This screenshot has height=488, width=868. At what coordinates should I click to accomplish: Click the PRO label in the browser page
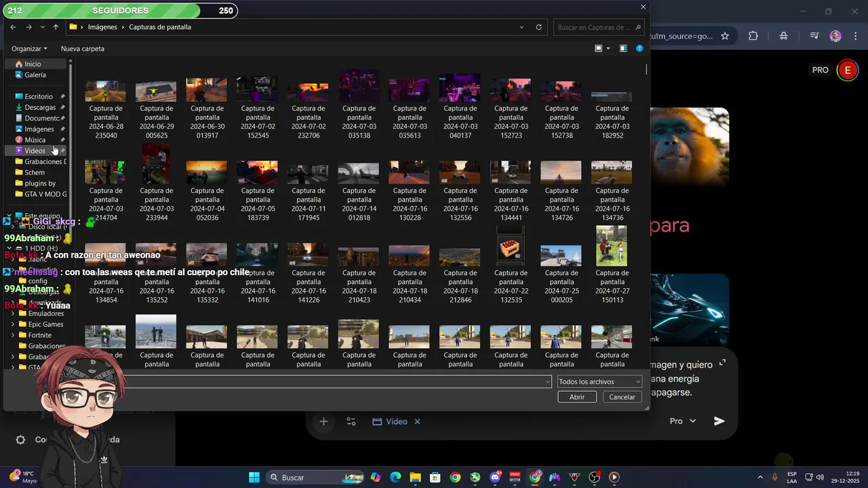coord(821,70)
